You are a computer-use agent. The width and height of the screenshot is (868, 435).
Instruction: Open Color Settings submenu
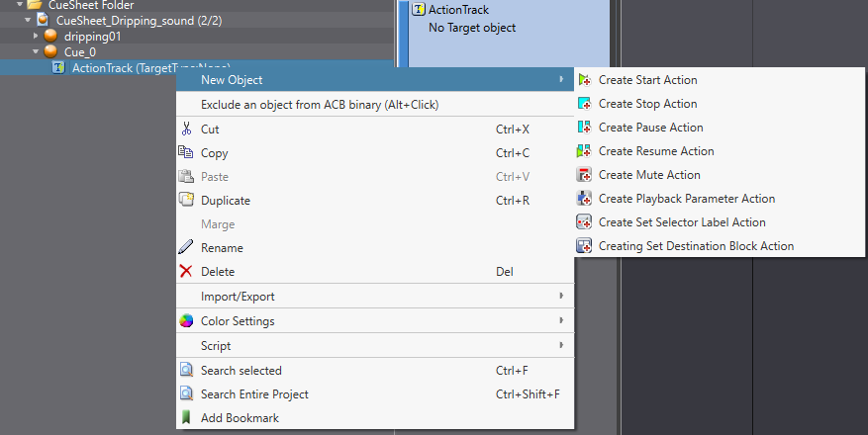238,321
